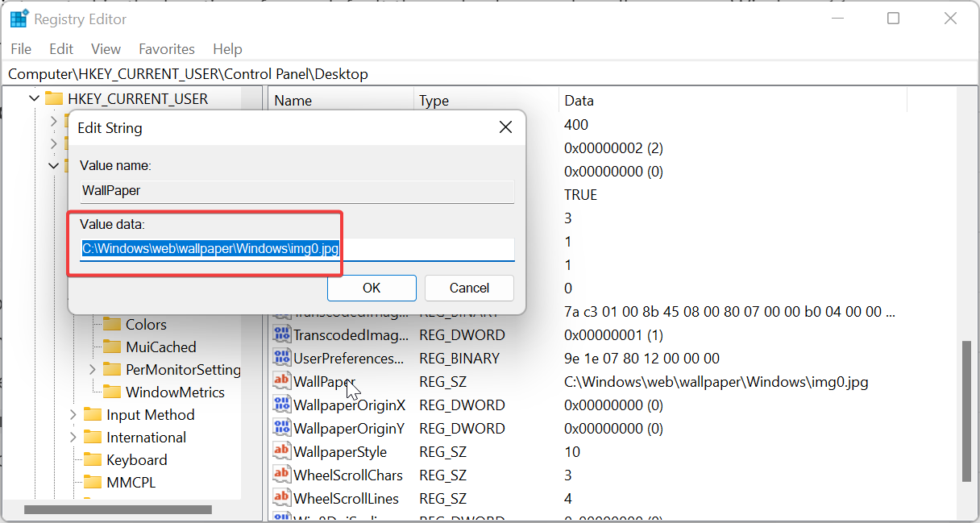The image size is (980, 523).
Task: Click the WallpaperOriginX REG_DWORD icon
Action: tap(280, 405)
